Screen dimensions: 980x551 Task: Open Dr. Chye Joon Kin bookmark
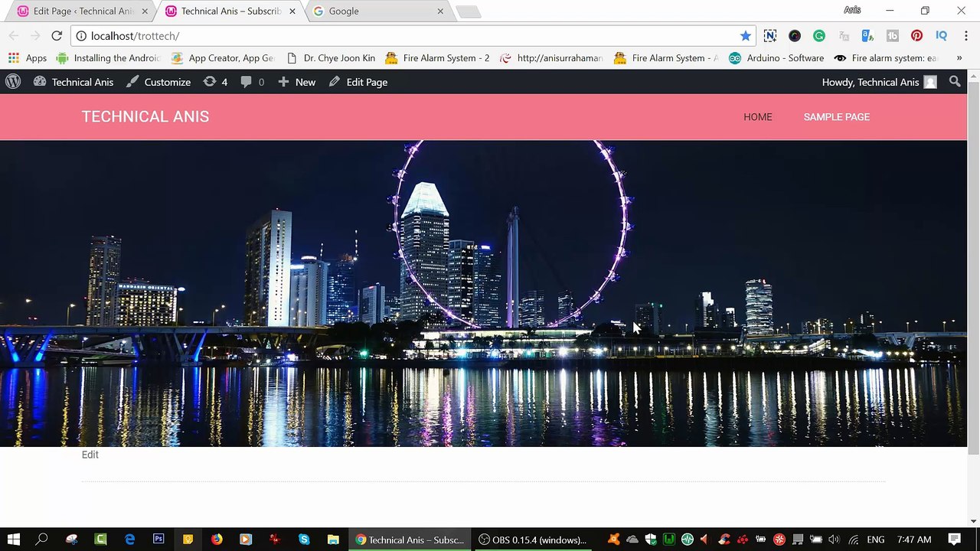pos(331,58)
